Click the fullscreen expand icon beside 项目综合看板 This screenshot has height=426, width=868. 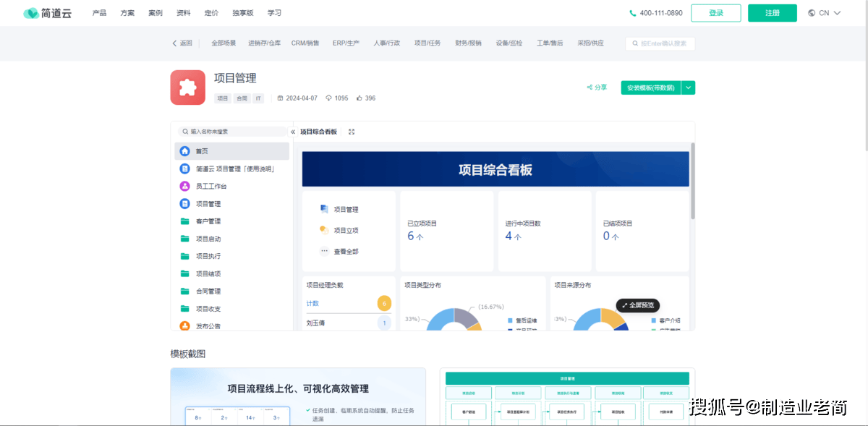point(352,132)
